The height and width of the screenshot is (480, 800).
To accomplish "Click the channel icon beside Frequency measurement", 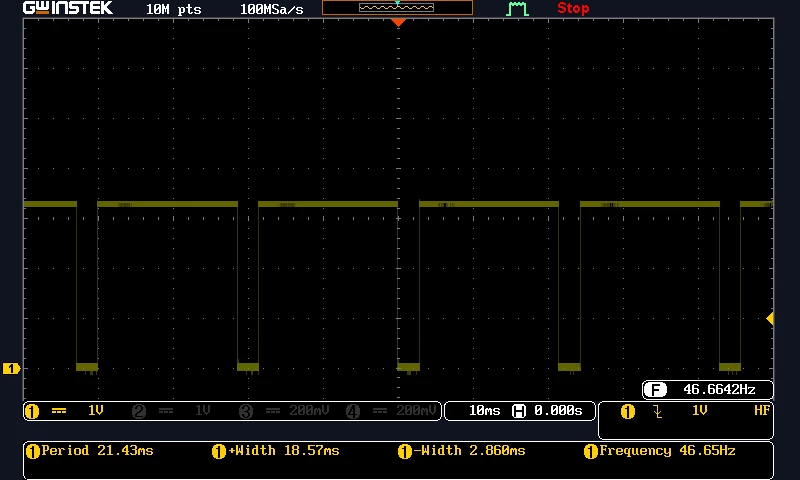I will coord(591,451).
